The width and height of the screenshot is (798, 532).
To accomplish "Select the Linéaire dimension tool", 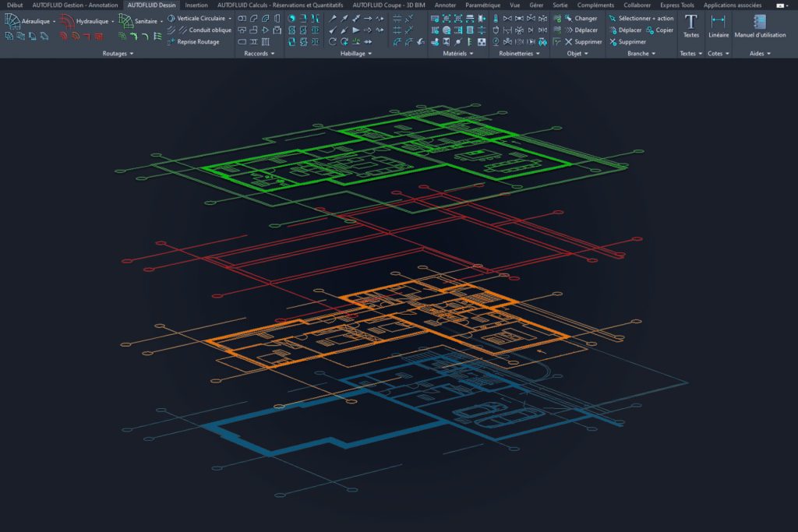I will point(718,25).
